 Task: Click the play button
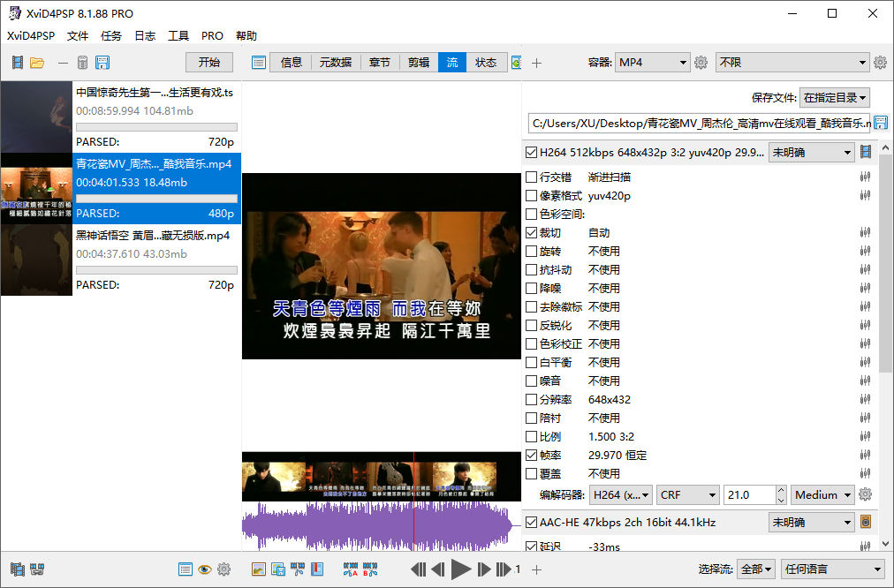tap(460, 569)
